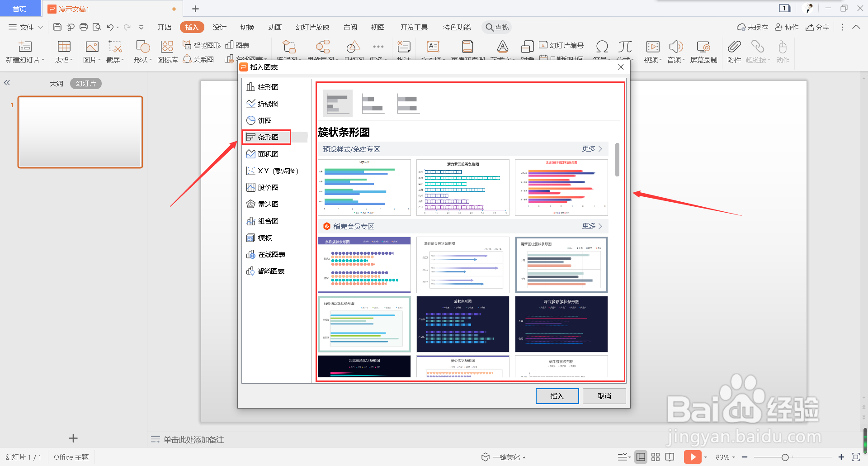Toggle Normal view in status bar
Viewport: 868px width, 466px height.
pyautogui.click(x=641, y=457)
